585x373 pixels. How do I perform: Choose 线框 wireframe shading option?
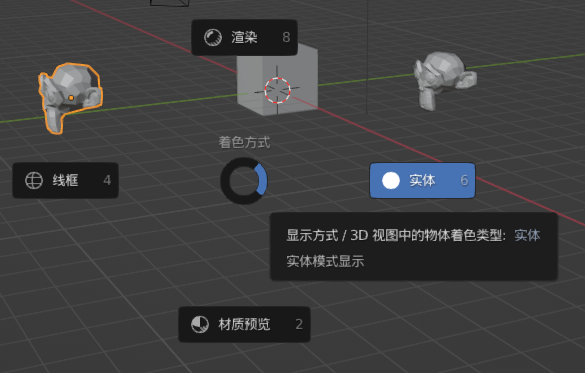(x=65, y=181)
